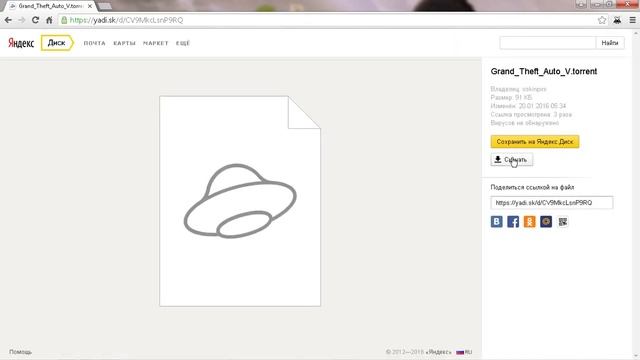Open the browser home page icon
The image size is (640, 360).
tap(49, 20)
